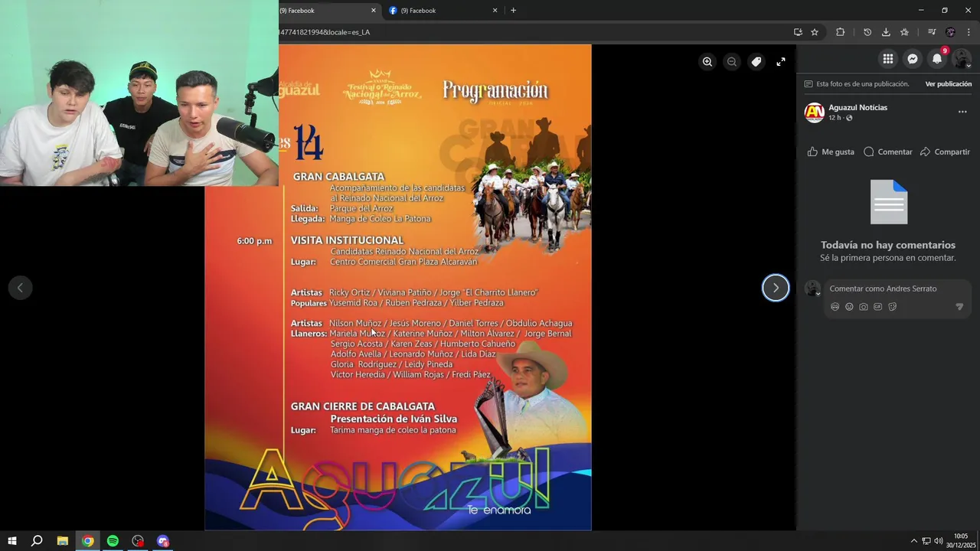Screen dimensions: 980x551
Task: Open Chrome history button
Action: tap(867, 32)
